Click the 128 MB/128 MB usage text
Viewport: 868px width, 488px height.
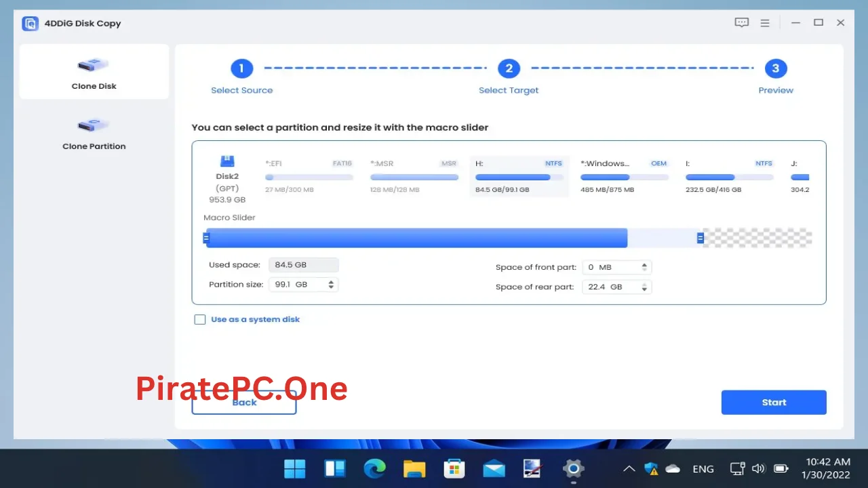(395, 190)
